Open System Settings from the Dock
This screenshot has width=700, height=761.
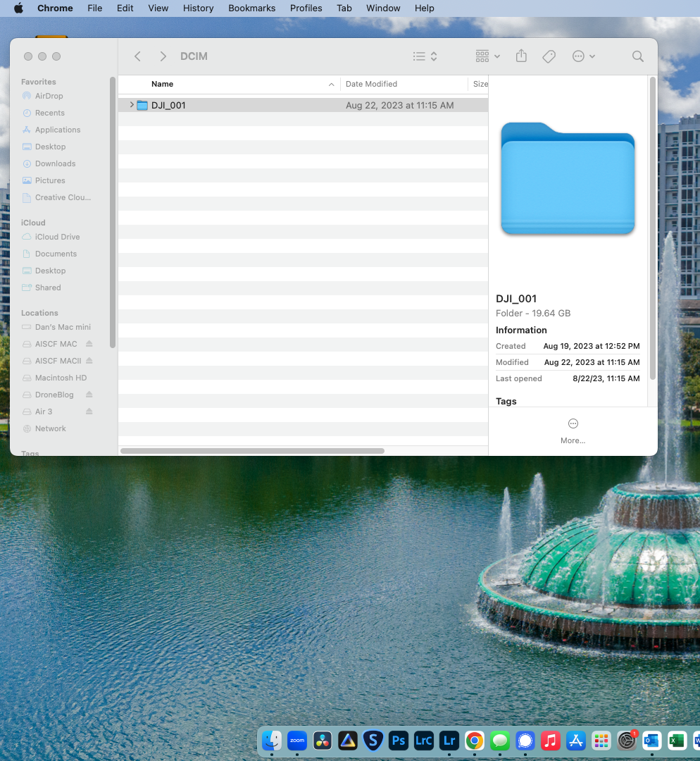click(x=627, y=741)
